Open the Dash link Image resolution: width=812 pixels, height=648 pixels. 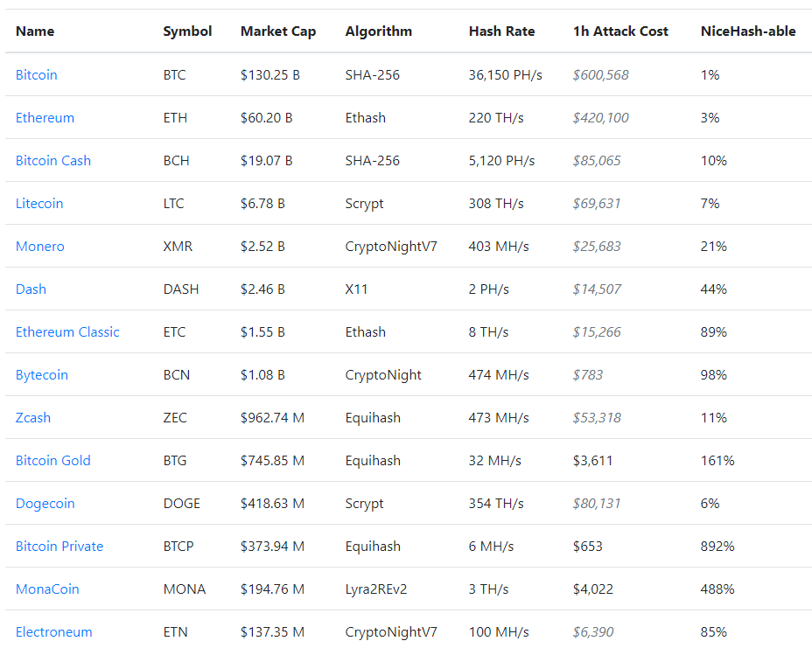(31, 289)
